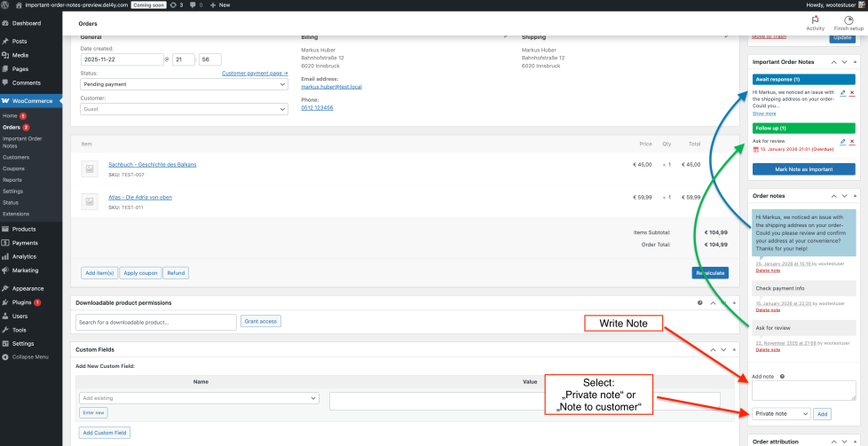Screen dimensions: 868x446
Task: Open the order Status dropdown
Action: (x=184, y=84)
